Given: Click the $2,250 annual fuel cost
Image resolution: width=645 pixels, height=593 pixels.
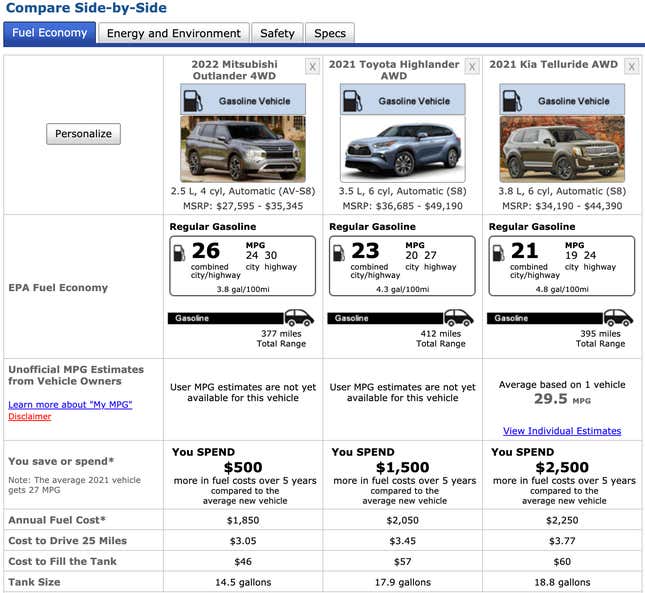Looking at the screenshot, I should (562, 520).
